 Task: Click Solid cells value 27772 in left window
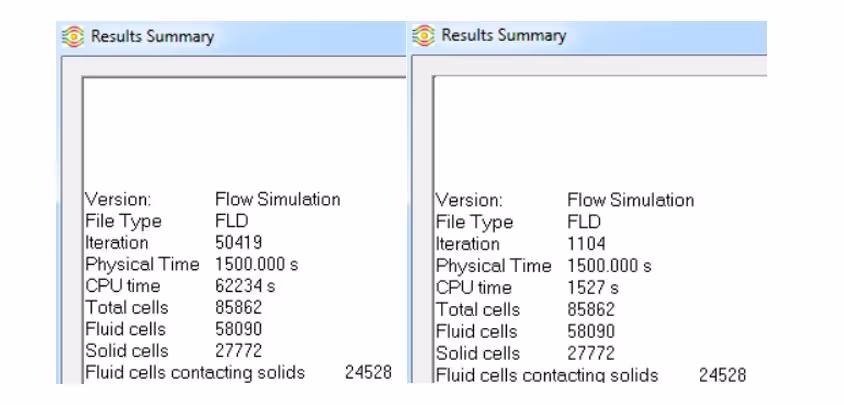(238, 351)
